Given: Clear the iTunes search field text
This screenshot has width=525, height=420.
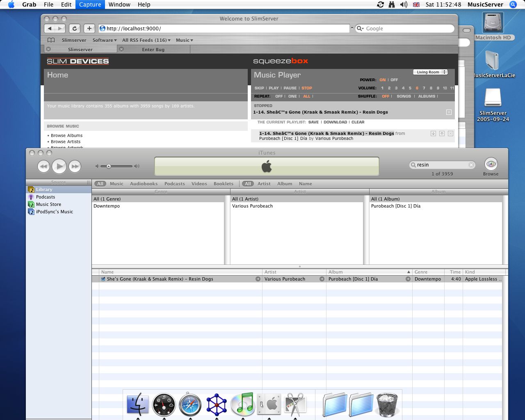Looking at the screenshot, I should coord(471,165).
